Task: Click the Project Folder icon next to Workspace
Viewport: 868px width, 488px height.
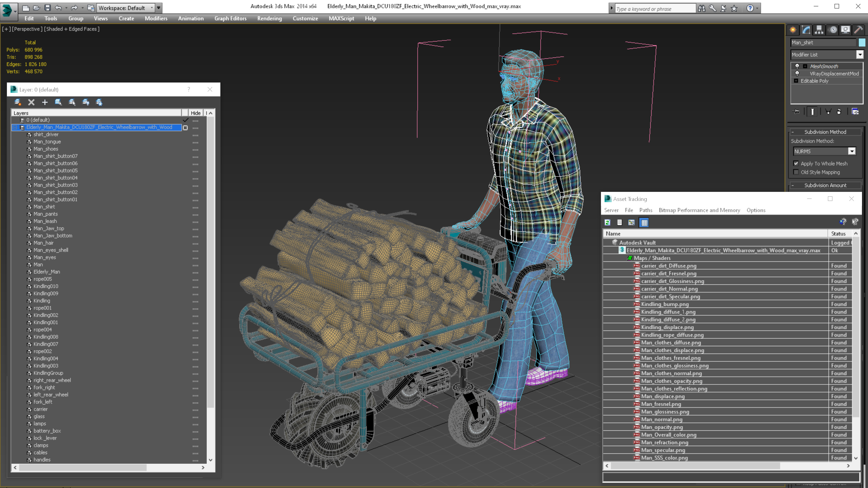Action: pos(91,8)
